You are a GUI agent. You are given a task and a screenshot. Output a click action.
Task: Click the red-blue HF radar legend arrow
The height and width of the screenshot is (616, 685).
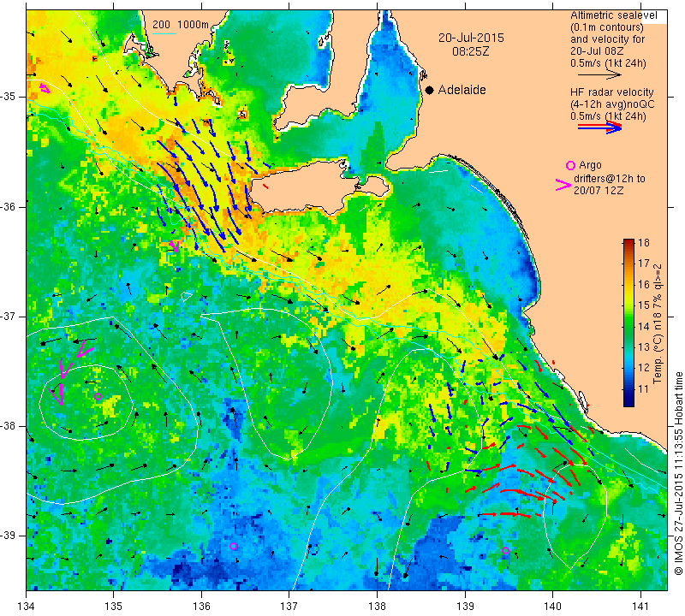pyautogui.click(x=599, y=127)
